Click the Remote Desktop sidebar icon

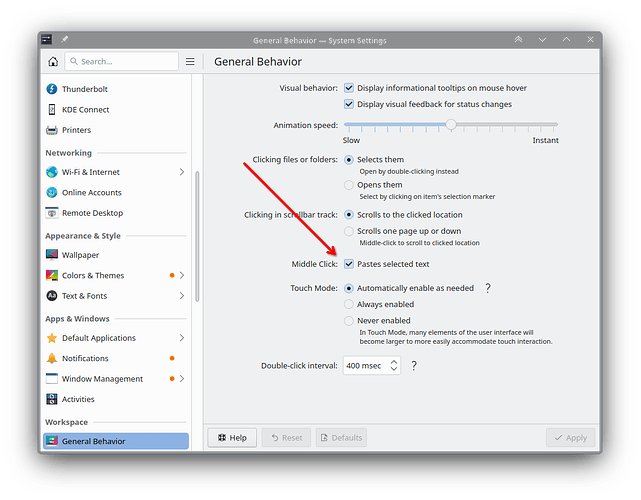pos(52,213)
